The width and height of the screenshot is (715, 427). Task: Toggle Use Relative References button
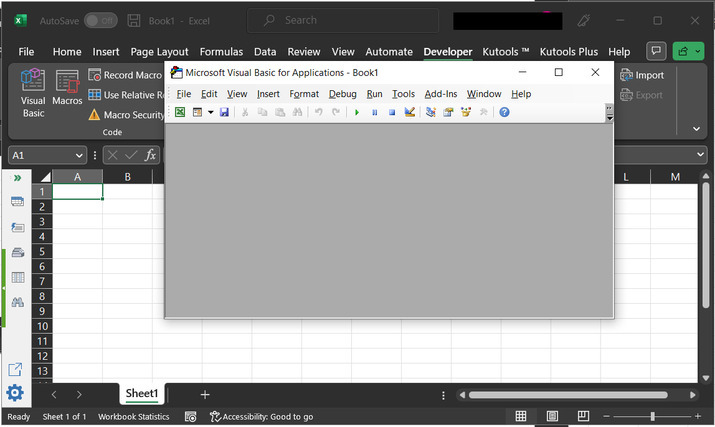(125, 95)
